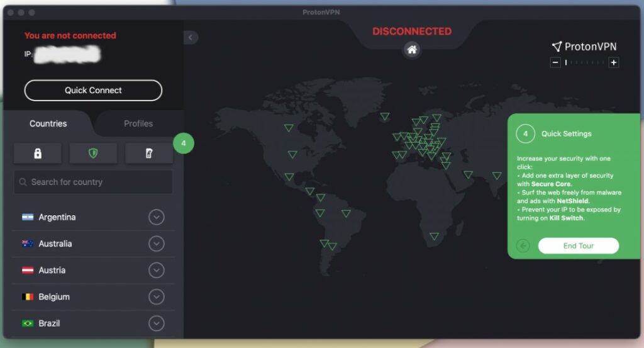This screenshot has height=348, width=644.
Task: Click the 'You are not connected' text
Action: (x=70, y=36)
